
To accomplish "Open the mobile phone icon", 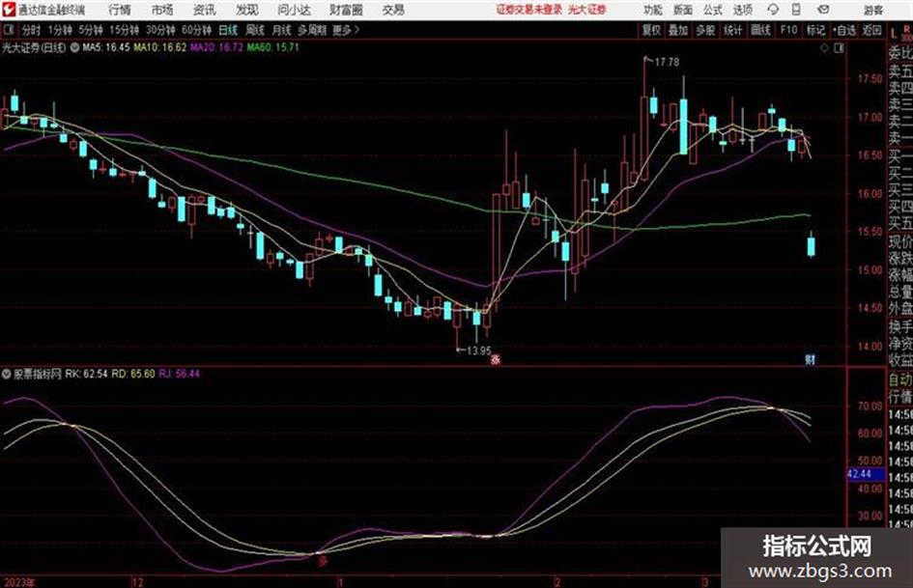I will click(x=796, y=10).
